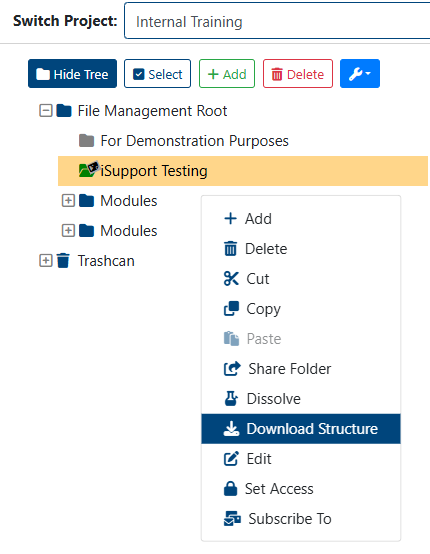Click the Trashcan bin icon

click(63, 261)
